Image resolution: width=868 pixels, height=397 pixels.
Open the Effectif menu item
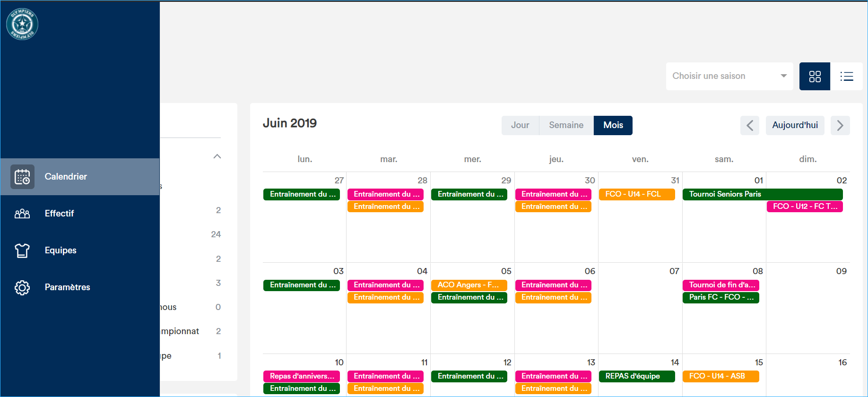point(80,214)
